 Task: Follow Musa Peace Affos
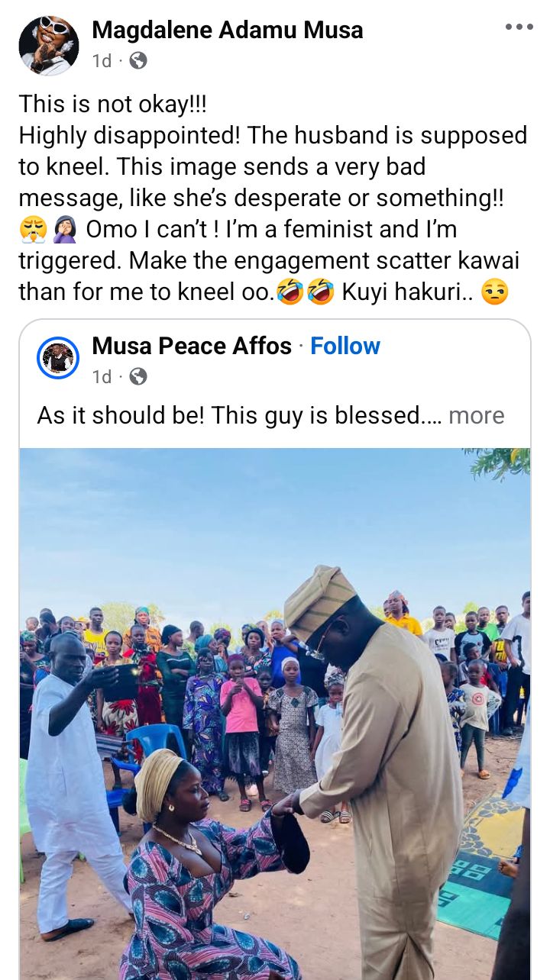pyautogui.click(x=345, y=346)
